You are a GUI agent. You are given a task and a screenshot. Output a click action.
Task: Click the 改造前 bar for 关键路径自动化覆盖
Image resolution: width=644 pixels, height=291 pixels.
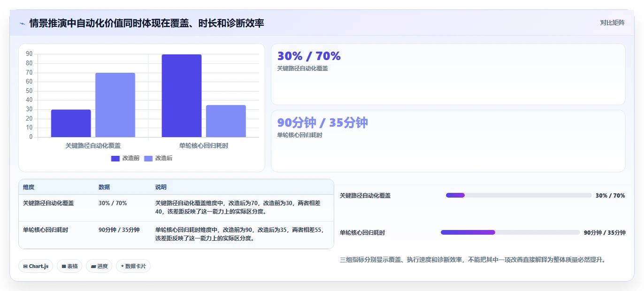point(71,123)
